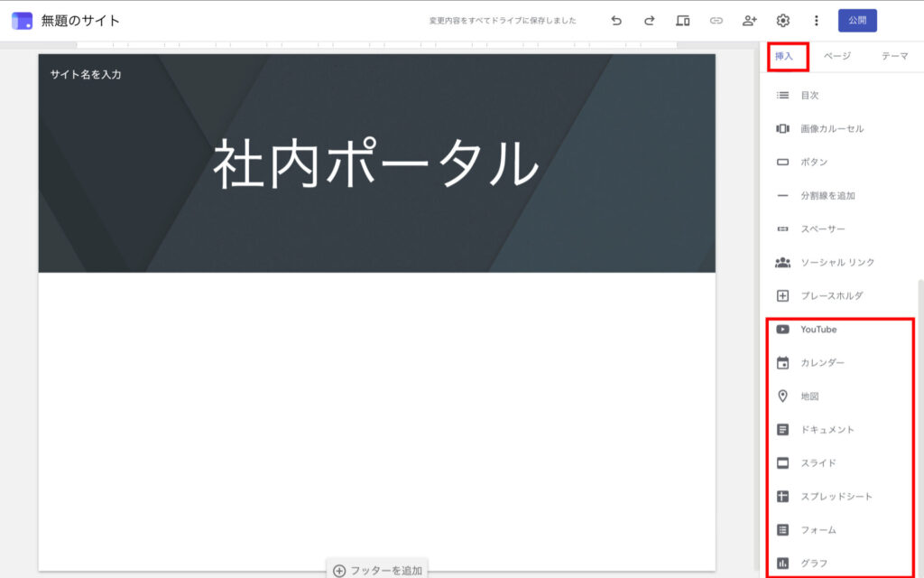Click the フォーム form icon
Viewport: 924px width, 578px height.
782,529
